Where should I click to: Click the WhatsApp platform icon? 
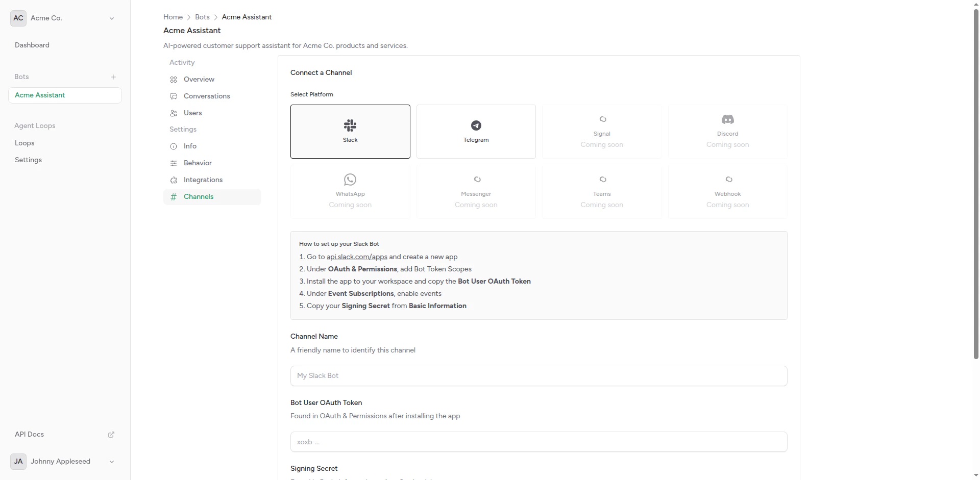[x=350, y=180]
